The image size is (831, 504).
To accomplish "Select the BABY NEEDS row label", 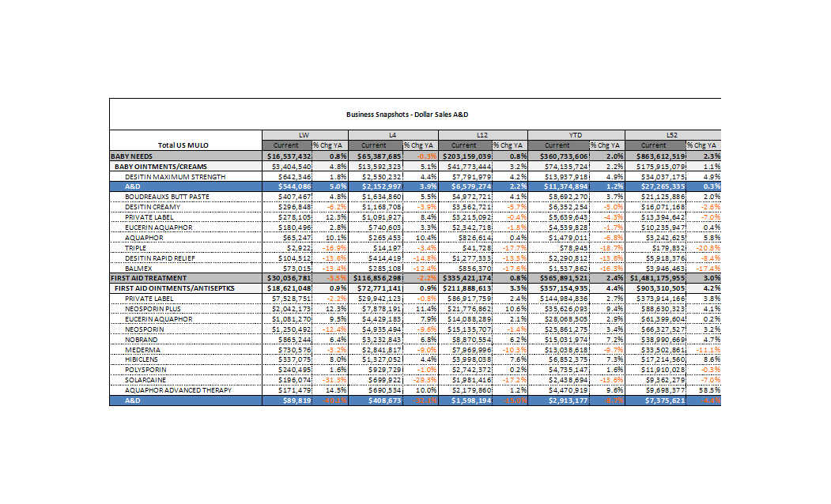I will click(x=130, y=156).
